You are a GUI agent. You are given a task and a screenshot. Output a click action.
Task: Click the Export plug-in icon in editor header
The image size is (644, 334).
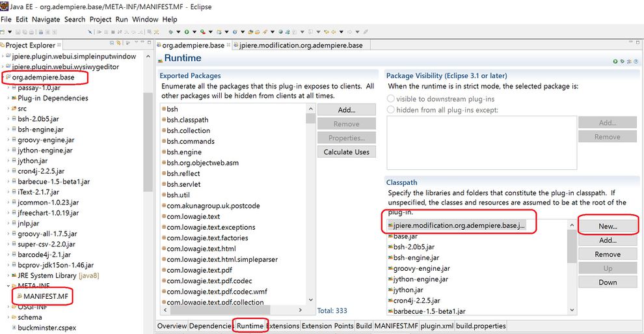pos(628,61)
